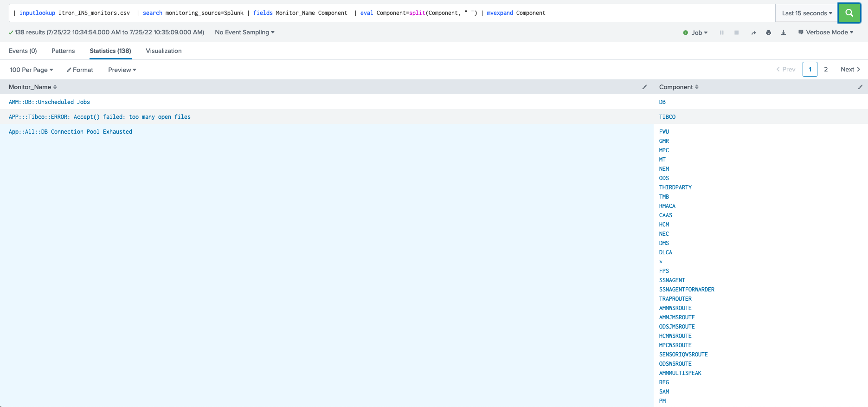The image size is (868, 407).
Task: Click the RMACA component value
Action: 667,206
